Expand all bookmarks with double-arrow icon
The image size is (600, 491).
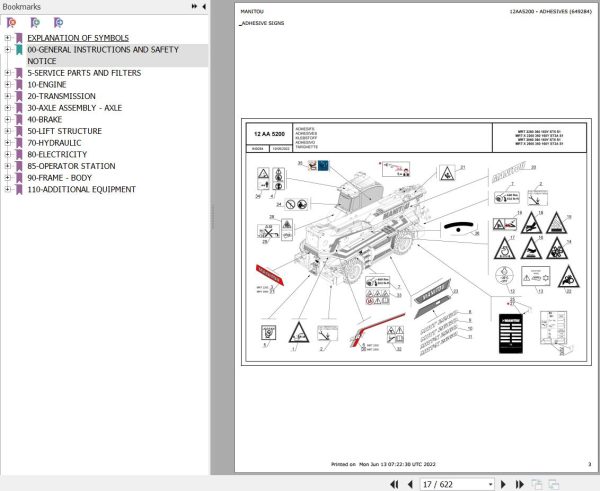pyautogui.click(x=194, y=7)
